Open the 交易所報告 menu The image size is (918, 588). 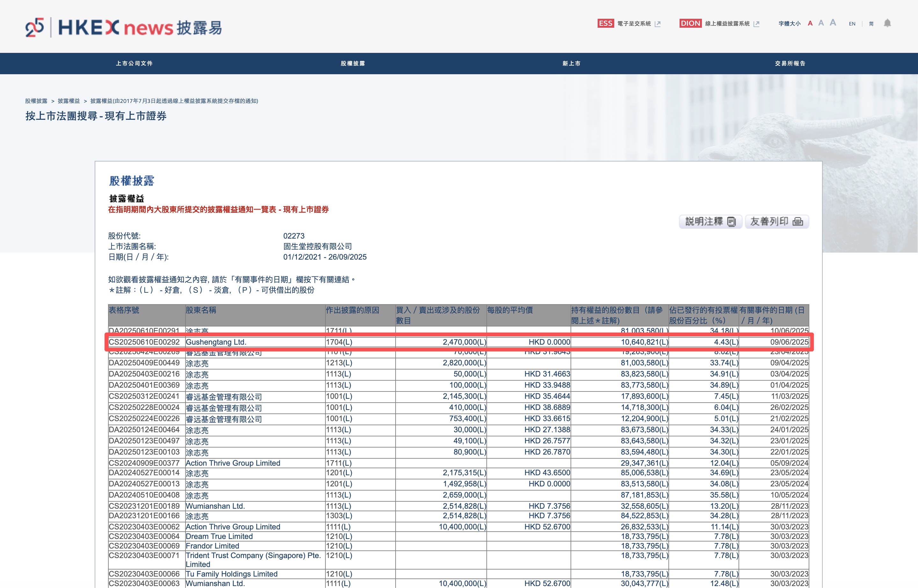pyautogui.click(x=790, y=63)
